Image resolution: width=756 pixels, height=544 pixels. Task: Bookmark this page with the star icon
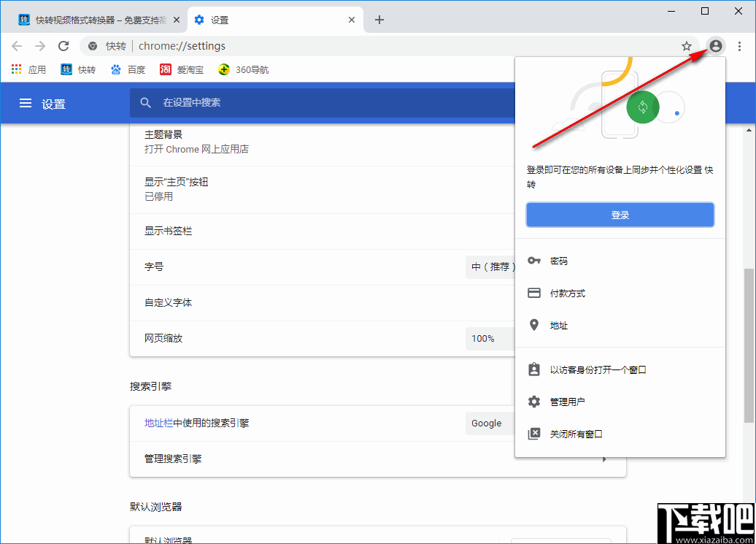coord(686,45)
